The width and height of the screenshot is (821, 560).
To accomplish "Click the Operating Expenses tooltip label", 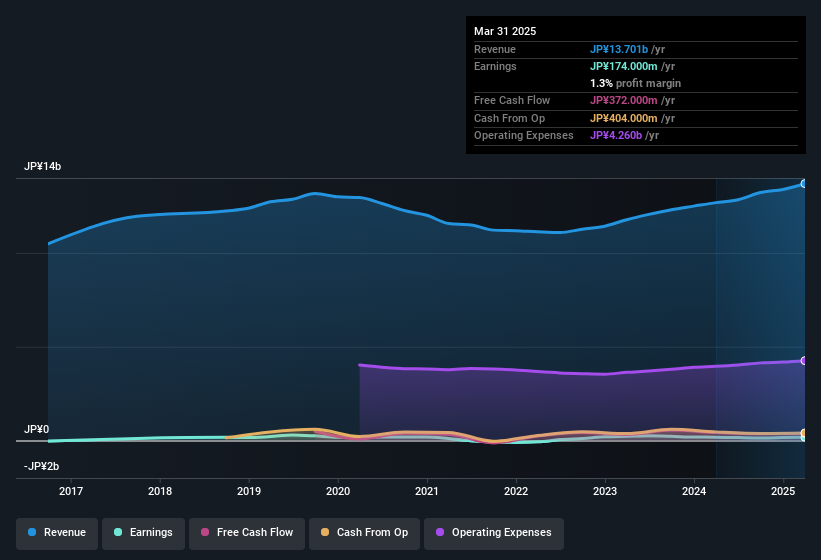I will coord(524,136).
